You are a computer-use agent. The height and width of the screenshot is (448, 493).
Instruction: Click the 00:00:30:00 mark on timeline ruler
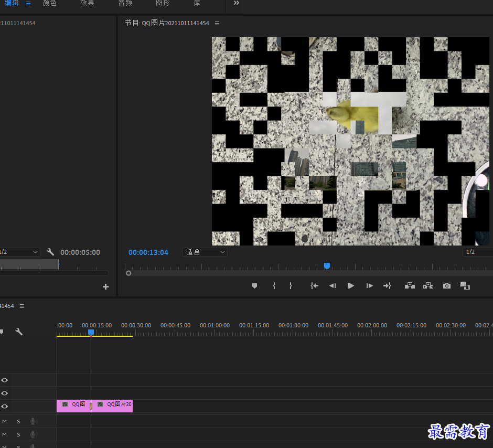click(x=136, y=325)
